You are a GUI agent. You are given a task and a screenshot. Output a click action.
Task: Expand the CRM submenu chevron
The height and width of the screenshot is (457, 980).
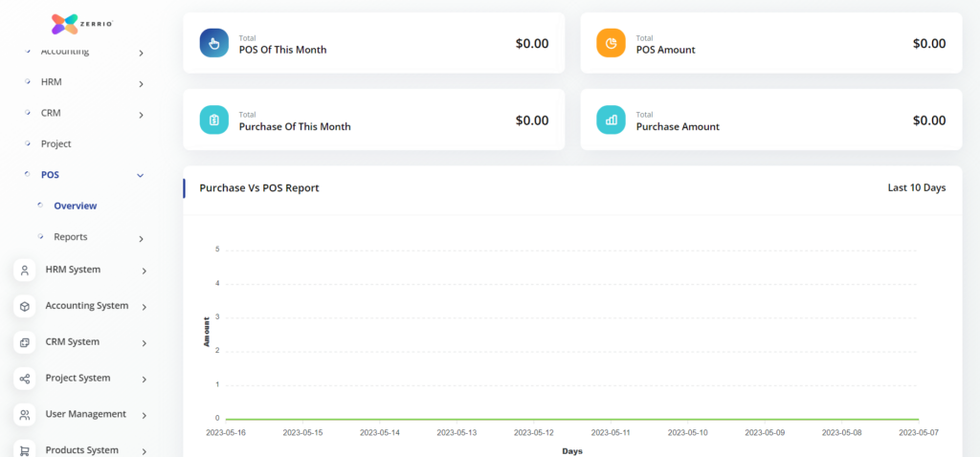pyautogui.click(x=141, y=116)
